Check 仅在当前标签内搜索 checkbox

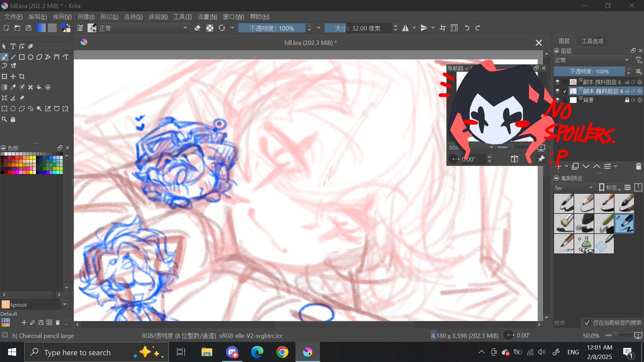point(587,323)
